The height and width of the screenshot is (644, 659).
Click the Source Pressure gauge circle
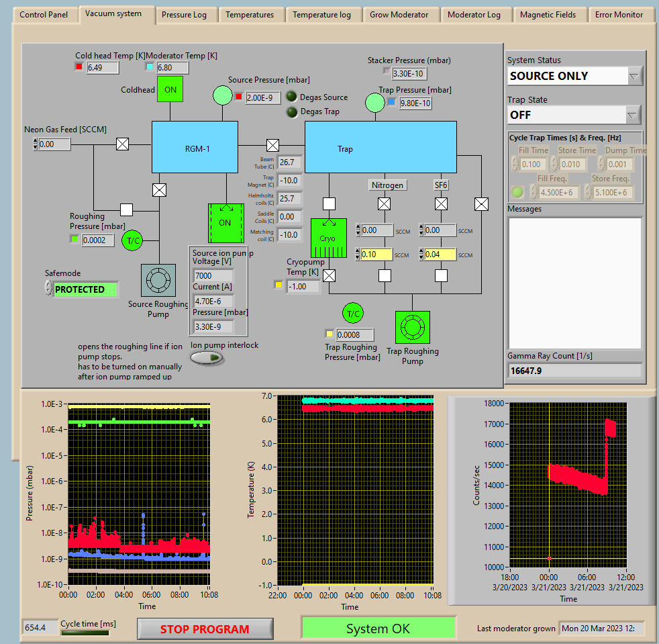tap(222, 96)
